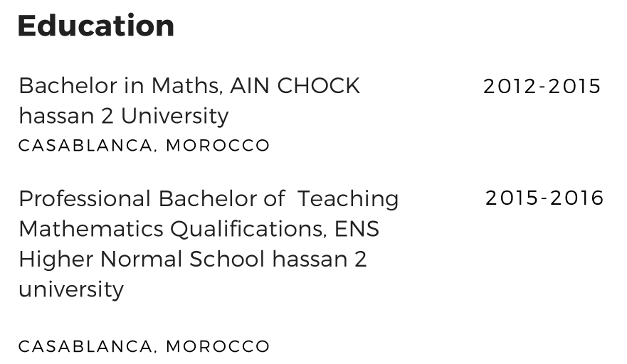Screen dimensions: 627x364
Task: Click the word "Higher"
Action: [x=56, y=259]
